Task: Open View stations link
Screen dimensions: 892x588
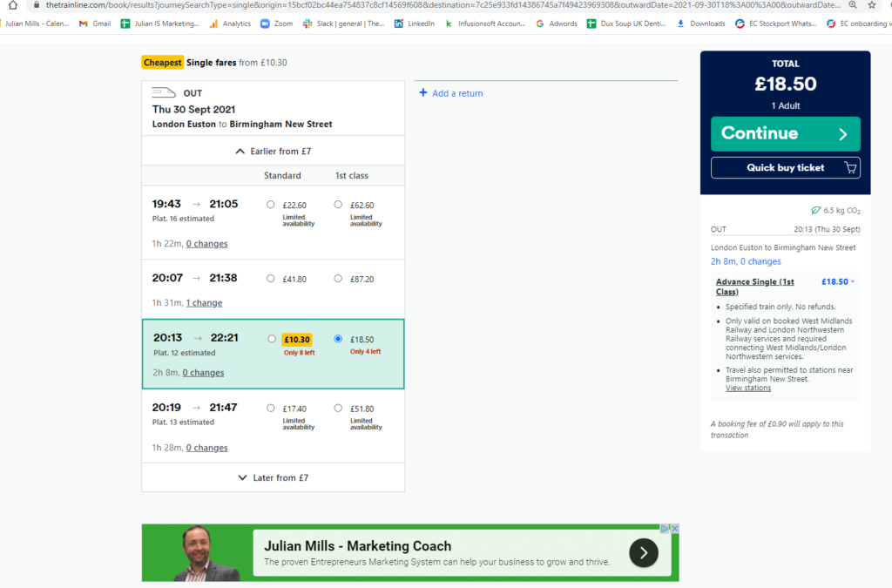Action: 748,388
